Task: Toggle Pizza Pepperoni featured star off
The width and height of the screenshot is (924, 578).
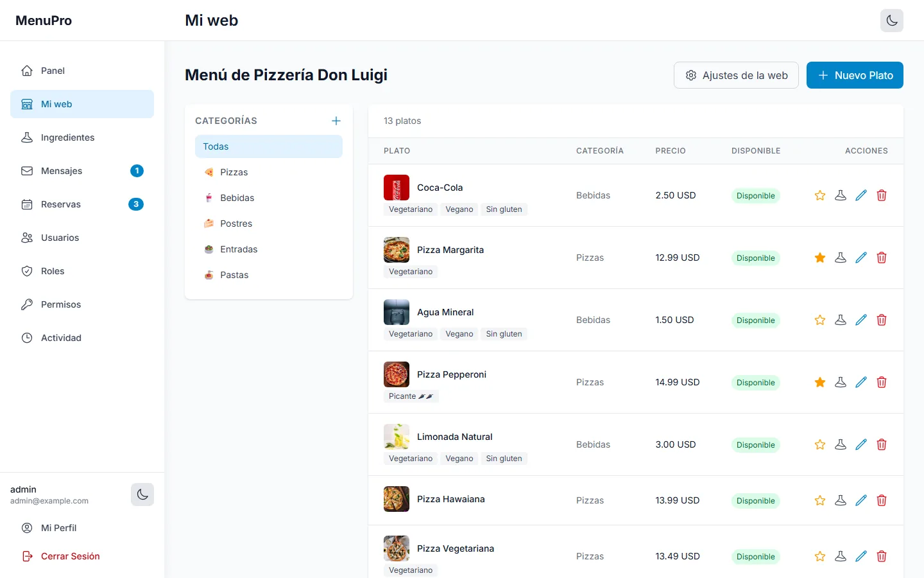Action: click(820, 382)
